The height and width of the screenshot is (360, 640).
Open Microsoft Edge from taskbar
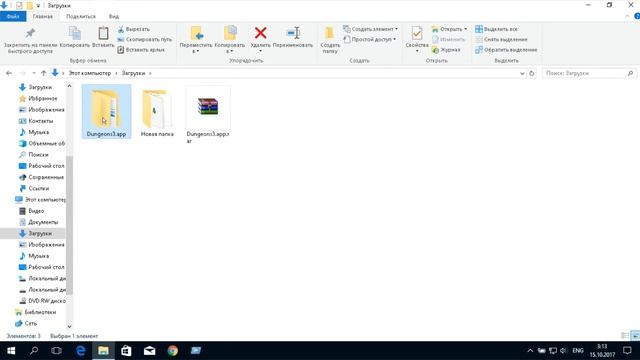(x=80, y=351)
